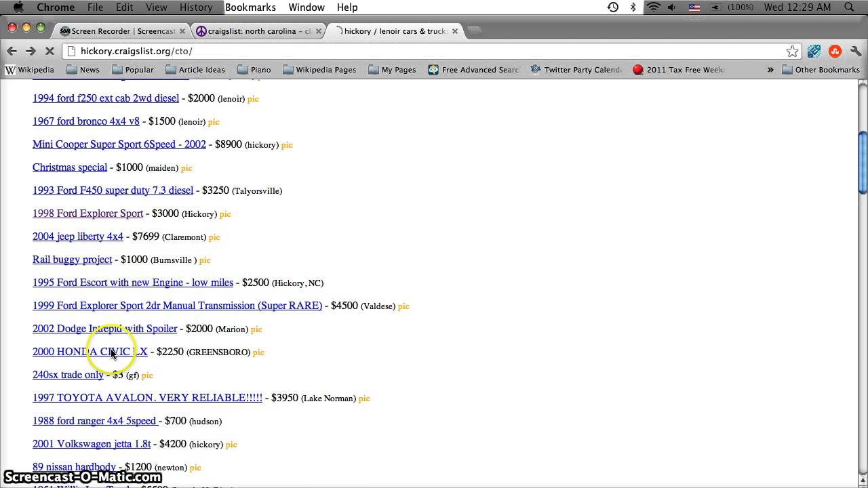The width and height of the screenshot is (868, 488).
Task: Open the News bookmarks folder
Action: coord(83,70)
